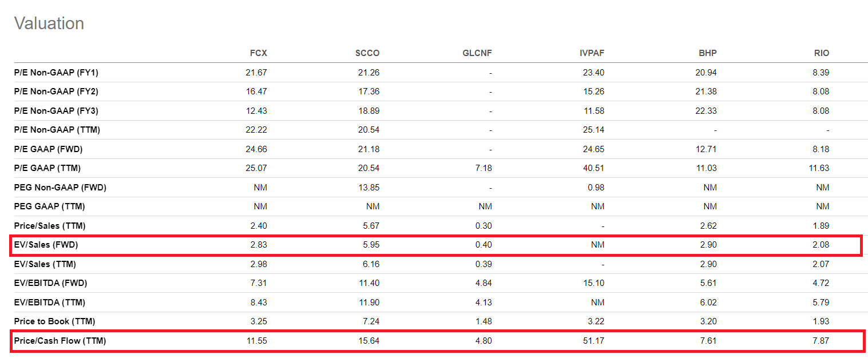868x362 pixels.
Task: Click RIO Price/Cash Flow value 7.87
Action: pos(822,341)
